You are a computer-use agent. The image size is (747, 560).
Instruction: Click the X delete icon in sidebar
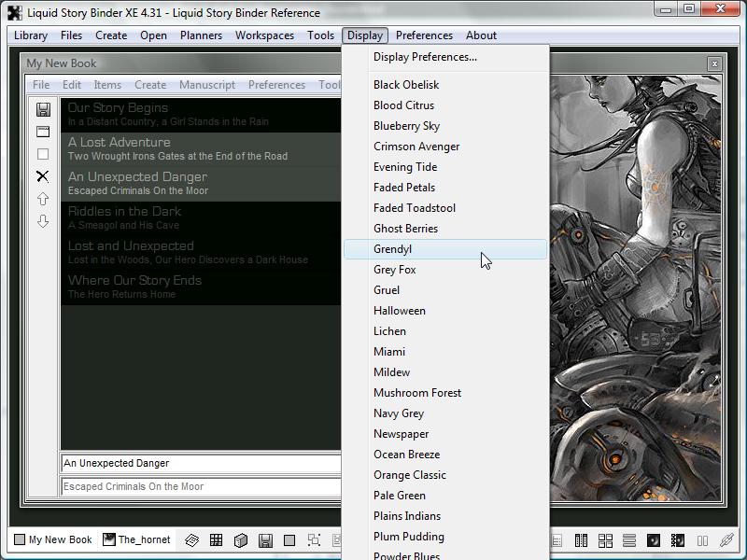pos(43,176)
